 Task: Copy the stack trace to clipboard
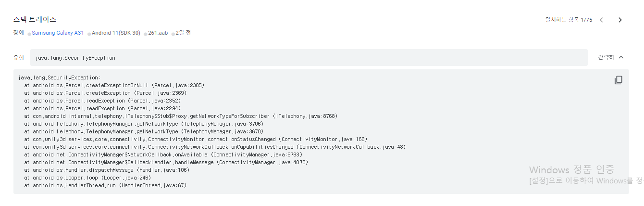tap(619, 80)
